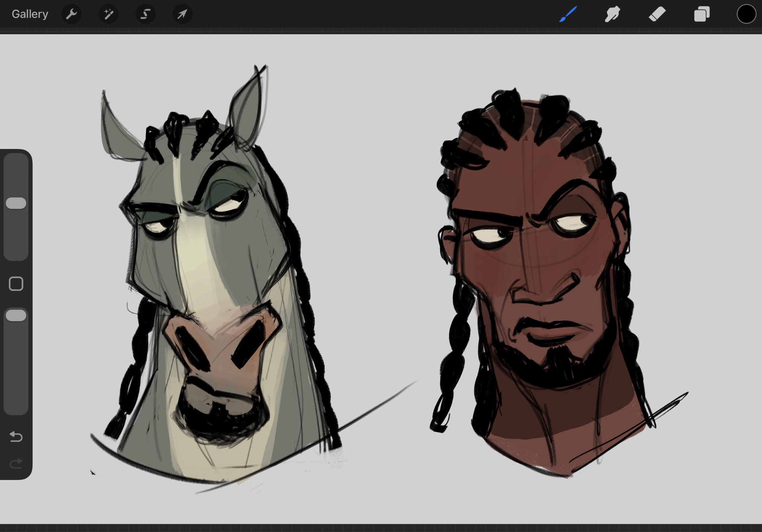Image resolution: width=762 pixels, height=532 pixels.
Task: Tap the brush opacity slider handle
Action: click(16, 316)
